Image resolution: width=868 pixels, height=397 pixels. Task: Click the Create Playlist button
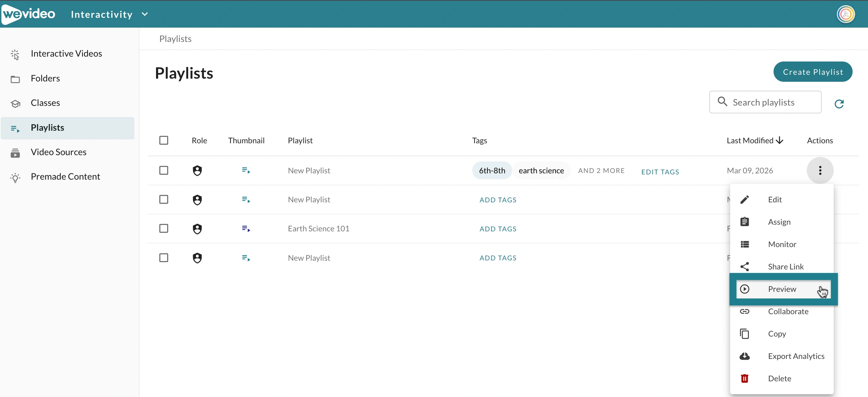pyautogui.click(x=813, y=72)
